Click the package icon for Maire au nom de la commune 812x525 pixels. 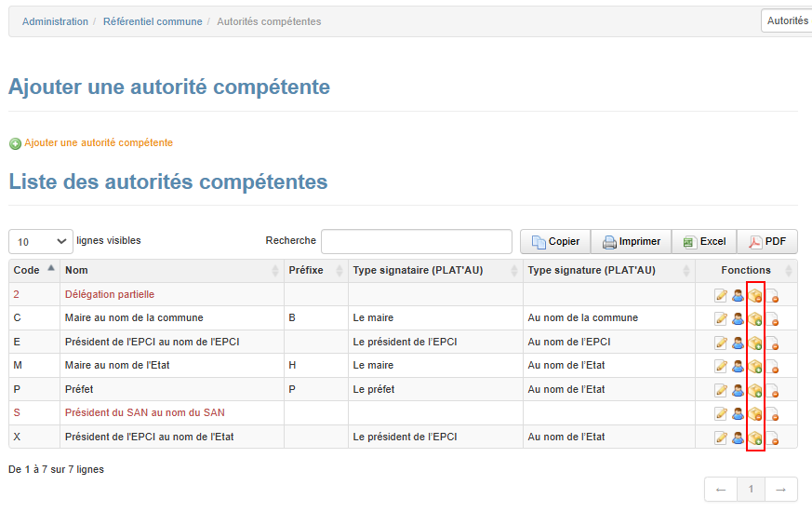pyautogui.click(x=755, y=318)
